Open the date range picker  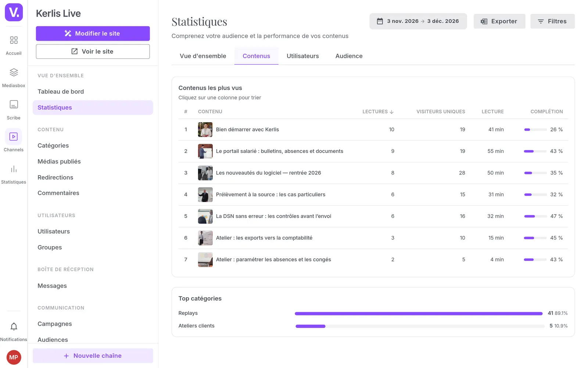[x=418, y=21]
